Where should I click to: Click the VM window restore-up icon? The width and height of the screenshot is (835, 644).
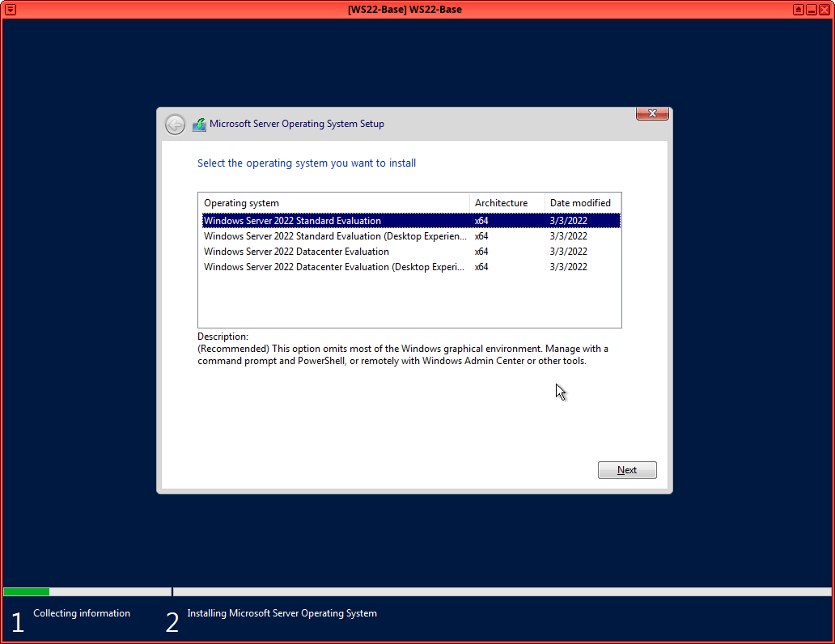point(799,10)
